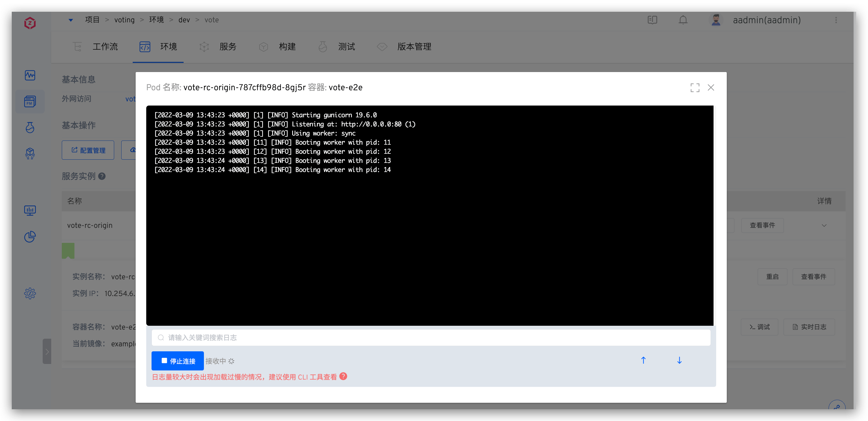This screenshot has width=868, height=421.
Task: Click the 停止连接 stop connection toggle
Action: coord(178,361)
